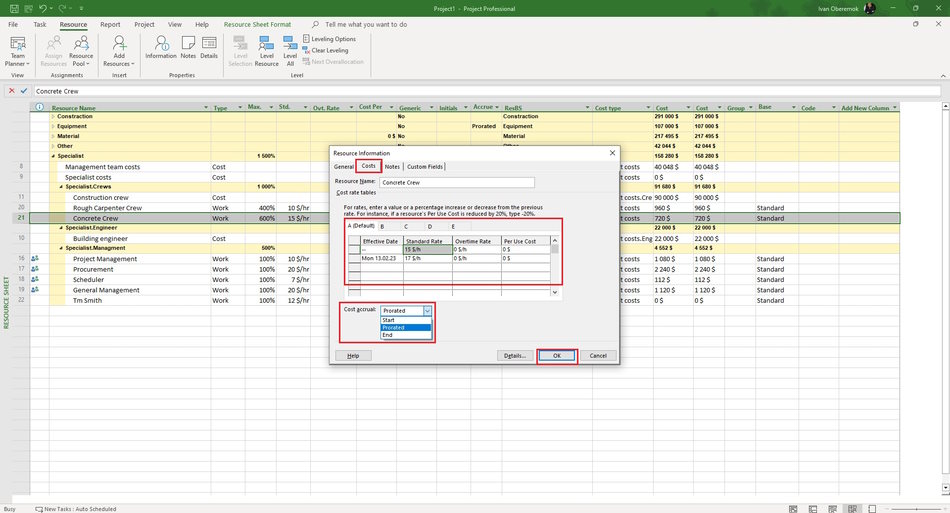Choose Start in Cost accrual list
This screenshot has height=513, width=950.
pyautogui.click(x=405, y=320)
